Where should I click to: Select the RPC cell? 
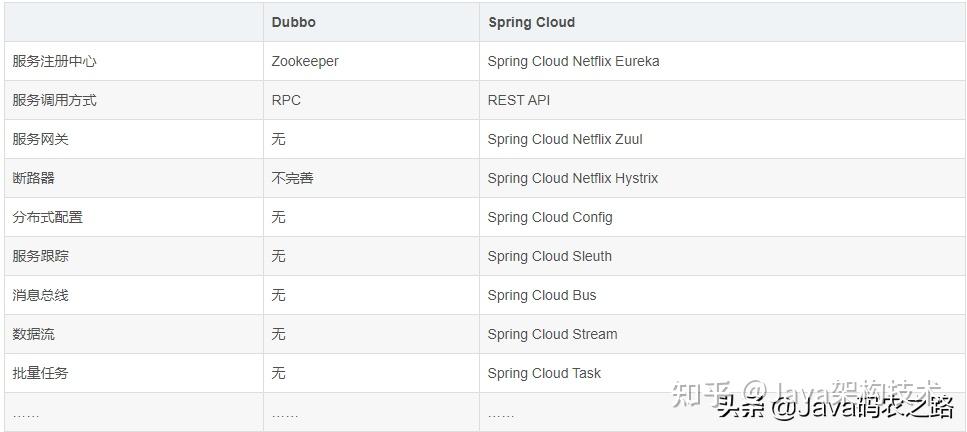click(x=286, y=100)
